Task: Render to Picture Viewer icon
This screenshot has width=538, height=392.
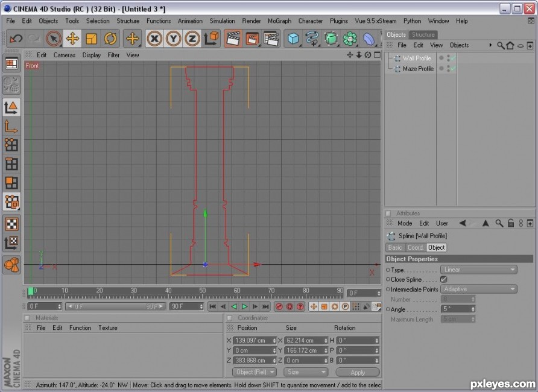Action: [x=252, y=39]
